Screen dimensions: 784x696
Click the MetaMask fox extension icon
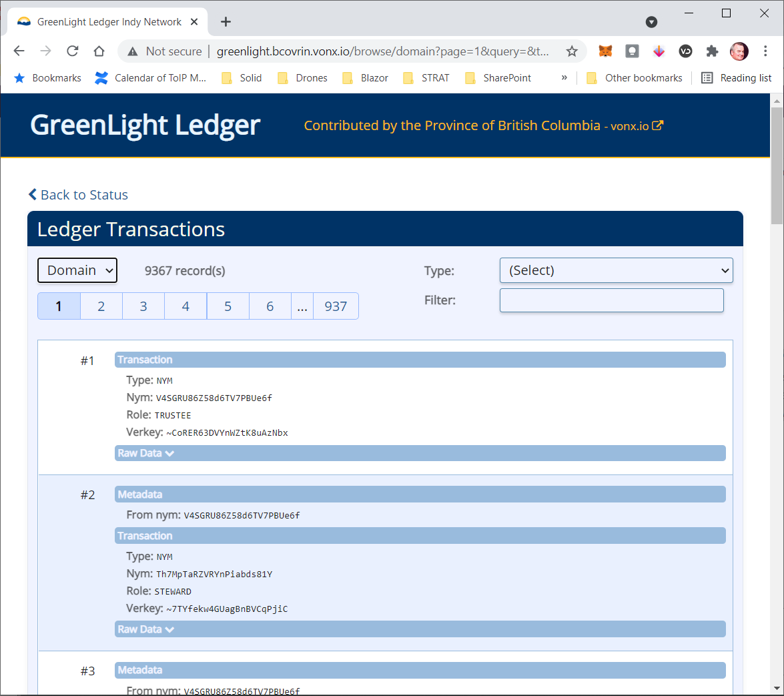click(605, 51)
